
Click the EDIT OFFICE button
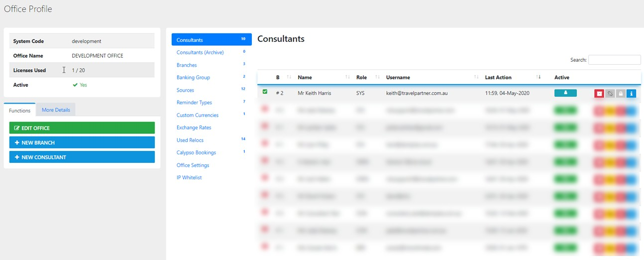[82, 128]
